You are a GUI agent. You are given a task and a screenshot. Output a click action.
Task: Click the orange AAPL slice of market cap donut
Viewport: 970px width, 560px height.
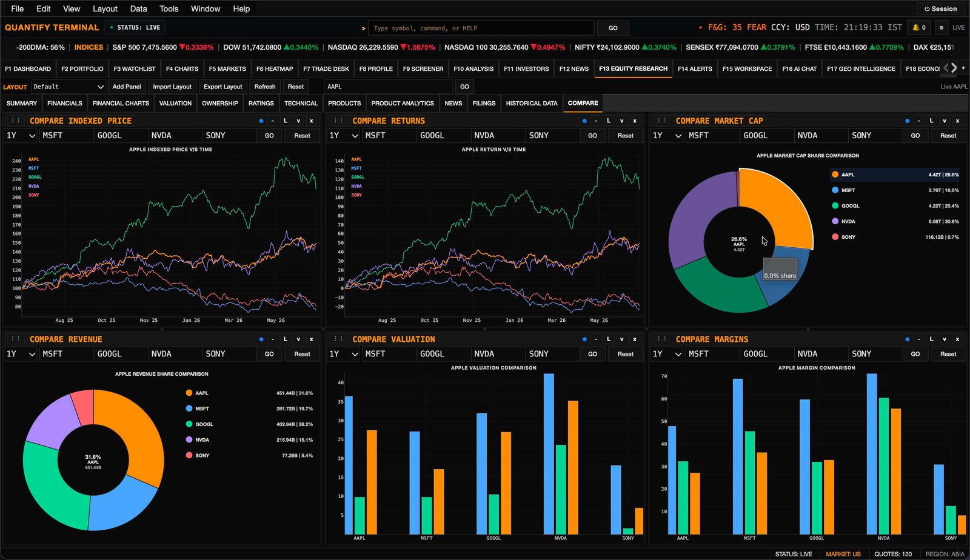click(782, 203)
